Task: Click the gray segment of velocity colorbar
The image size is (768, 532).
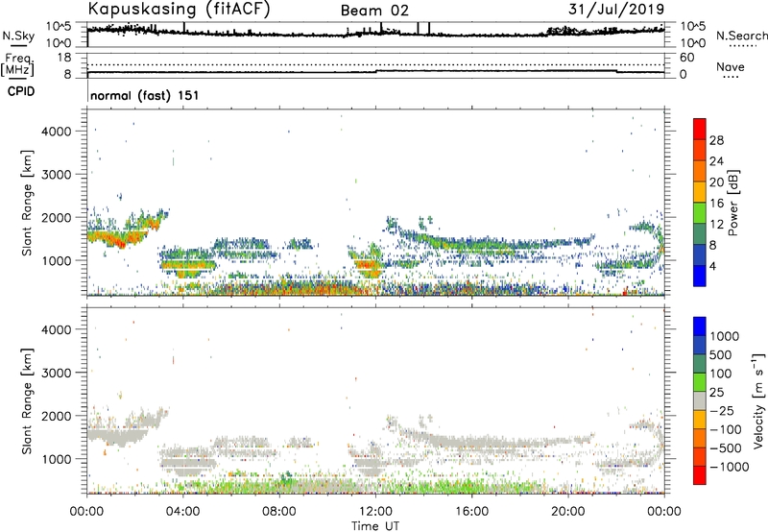Action: pyautogui.click(x=700, y=400)
